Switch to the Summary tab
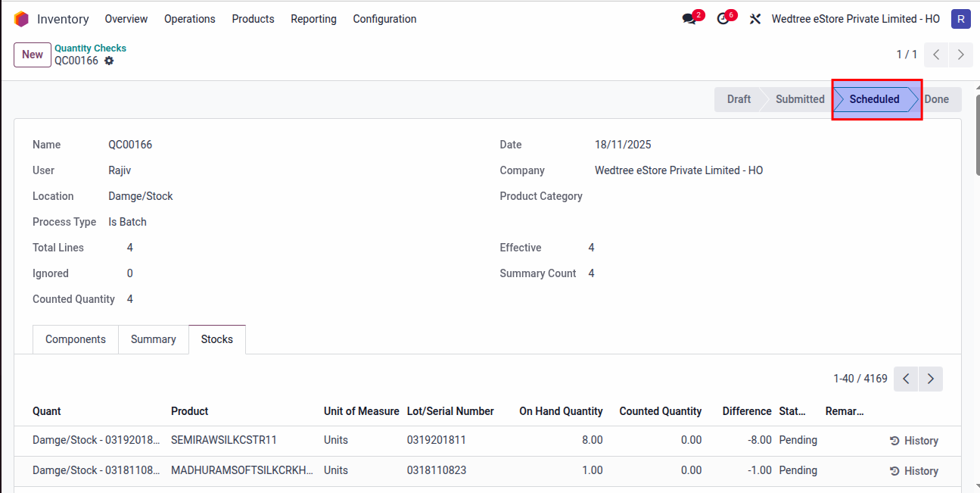Viewport: 980px width, 493px height. pos(153,339)
